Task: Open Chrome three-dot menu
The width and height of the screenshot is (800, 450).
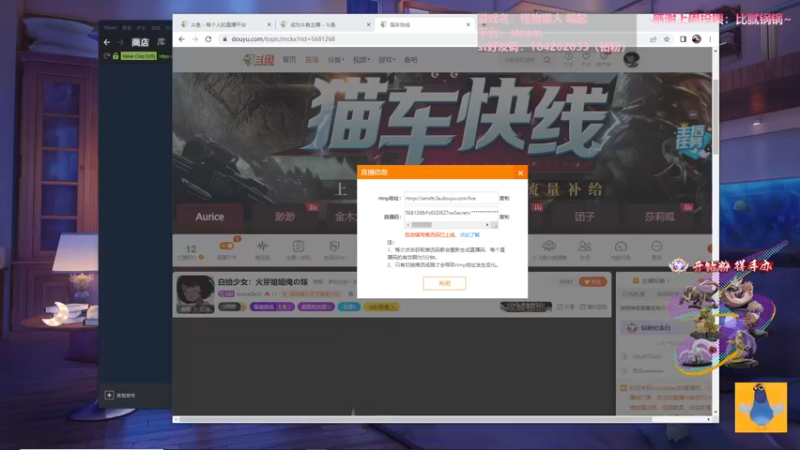Action: pyautogui.click(x=710, y=39)
